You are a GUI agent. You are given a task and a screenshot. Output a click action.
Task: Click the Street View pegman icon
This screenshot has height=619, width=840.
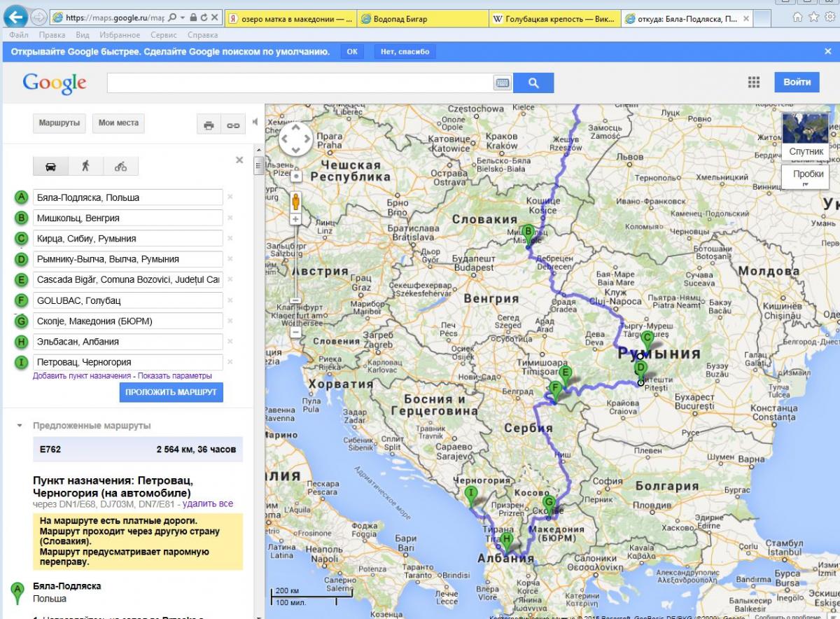click(296, 202)
